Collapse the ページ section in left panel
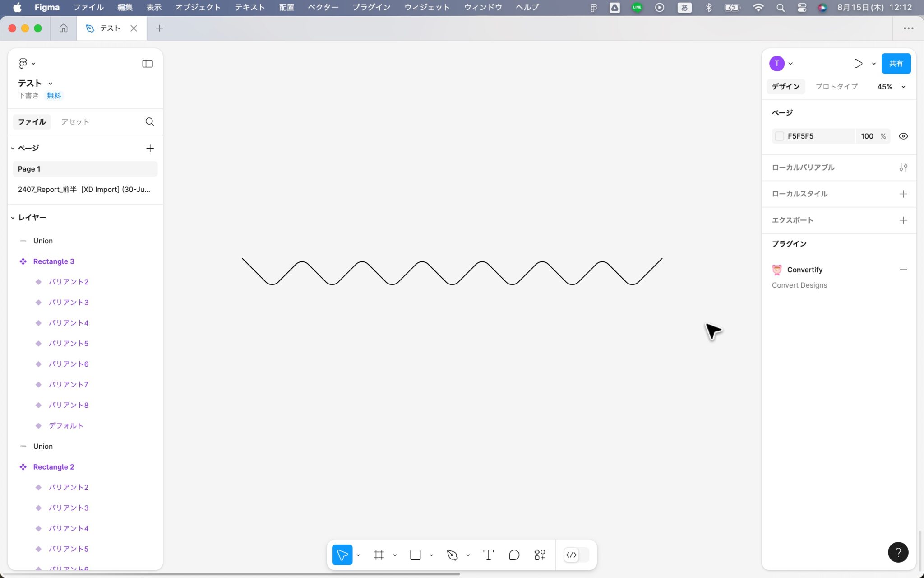This screenshot has width=924, height=578. click(x=13, y=148)
